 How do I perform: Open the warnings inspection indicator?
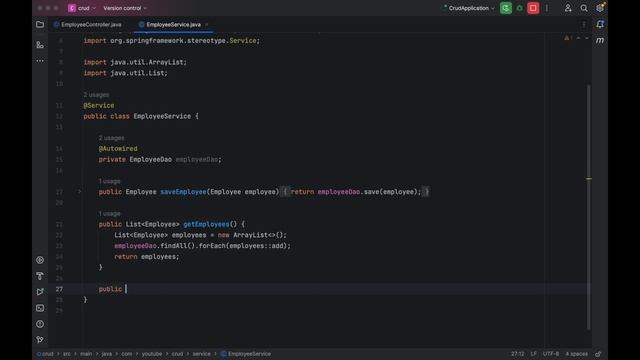(x=568, y=38)
